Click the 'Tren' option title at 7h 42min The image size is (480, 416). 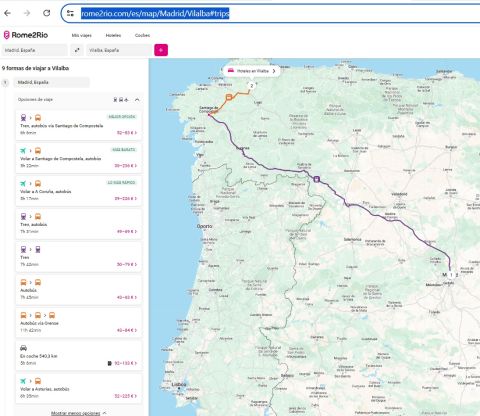point(25,258)
